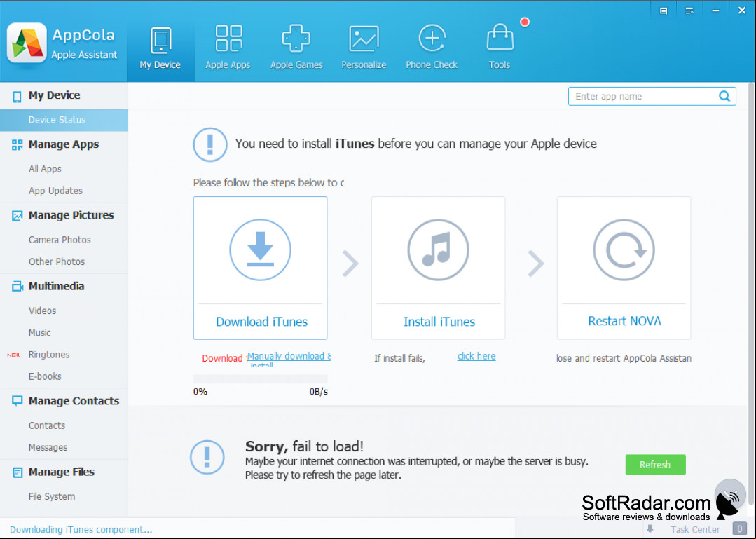Open the Apple Games tab

pyautogui.click(x=296, y=48)
